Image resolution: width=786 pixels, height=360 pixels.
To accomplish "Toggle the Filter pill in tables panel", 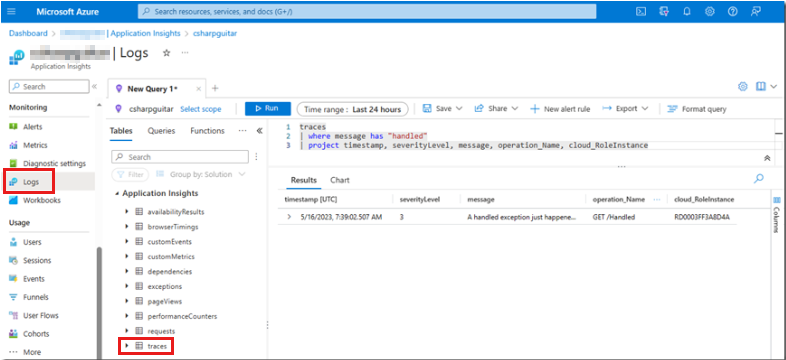I will [x=130, y=174].
